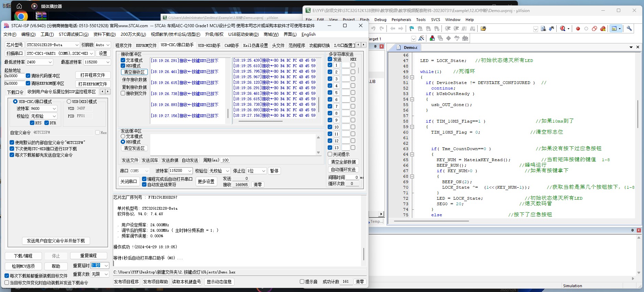Enable the 关闭提示 checkbox
This screenshot has height=292, width=644.
[330, 154]
